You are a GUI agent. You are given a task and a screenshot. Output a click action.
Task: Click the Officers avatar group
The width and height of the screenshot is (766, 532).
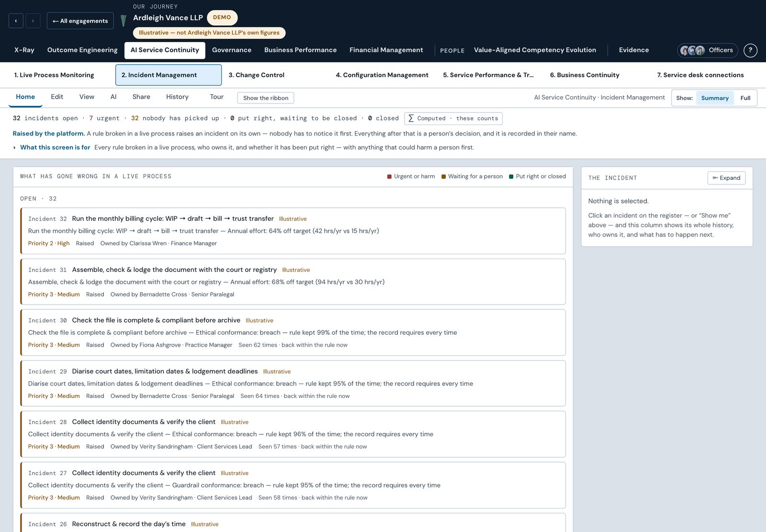click(708, 50)
